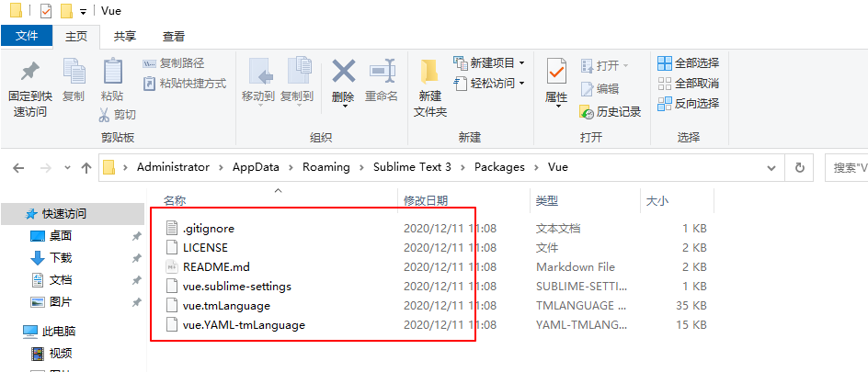Click the .gitignore text document icon
Screen dimensions: 868x372
(173, 229)
